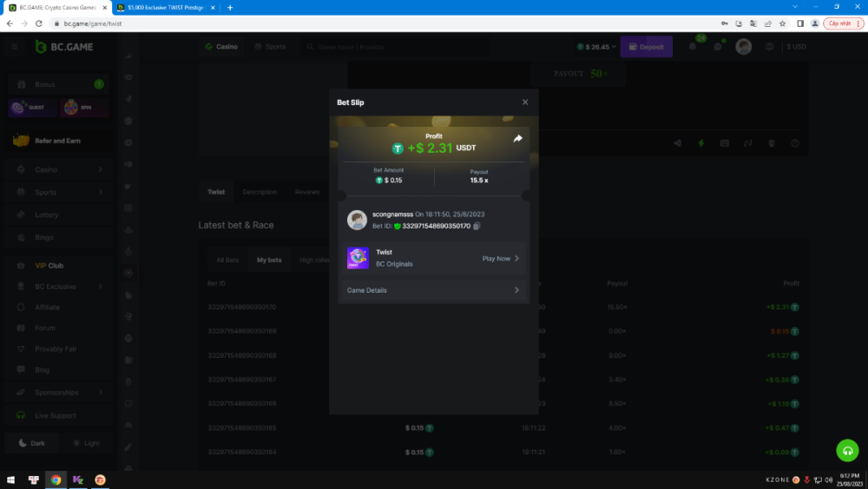Click Play Now for Twist

click(x=500, y=258)
